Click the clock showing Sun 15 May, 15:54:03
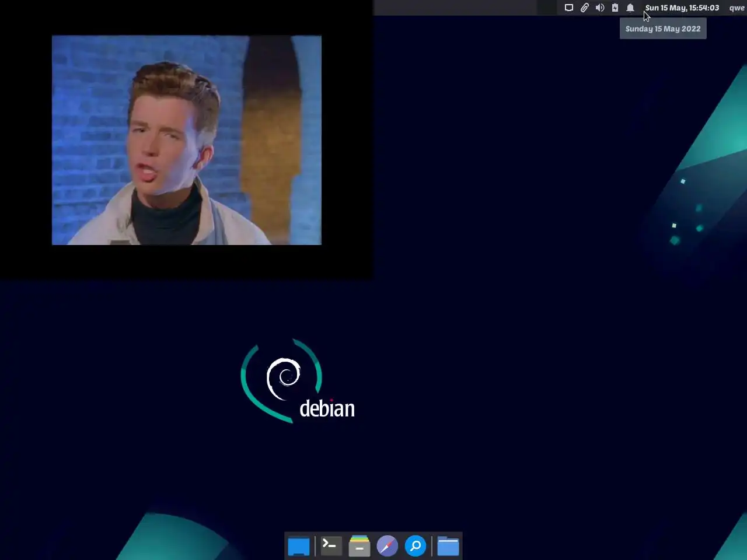The height and width of the screenshot is (560, 747). [682, 8]
